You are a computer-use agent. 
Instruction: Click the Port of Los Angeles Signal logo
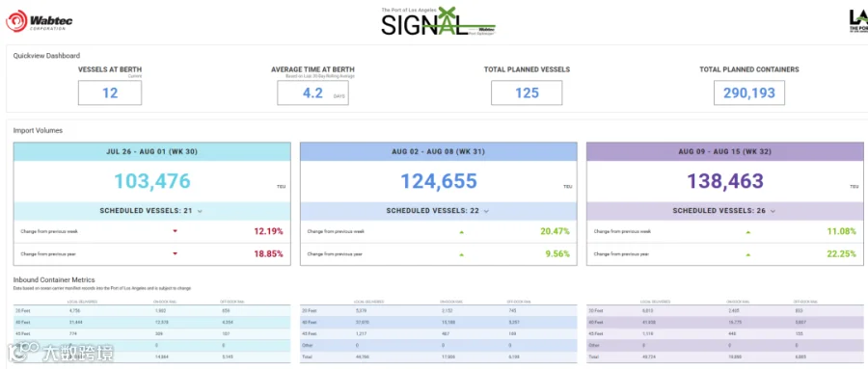pyautogui.click(x=438, y=21)
